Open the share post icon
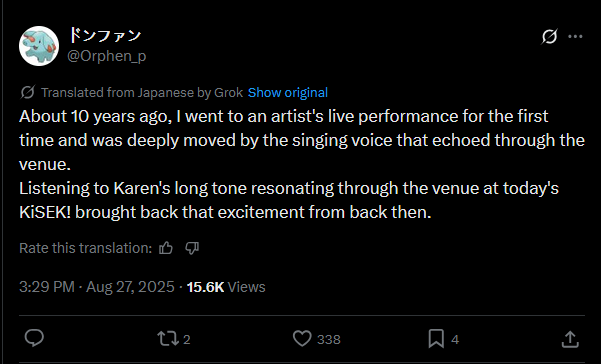 tap(570, 339)
